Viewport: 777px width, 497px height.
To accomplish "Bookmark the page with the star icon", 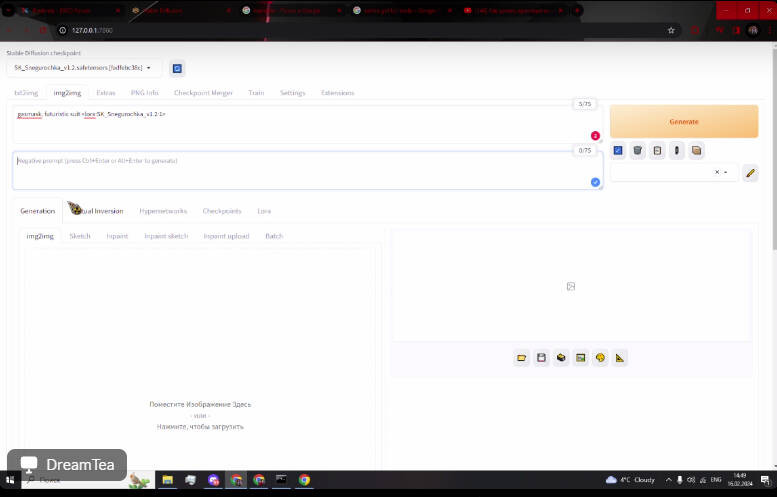I will (671, 30).
